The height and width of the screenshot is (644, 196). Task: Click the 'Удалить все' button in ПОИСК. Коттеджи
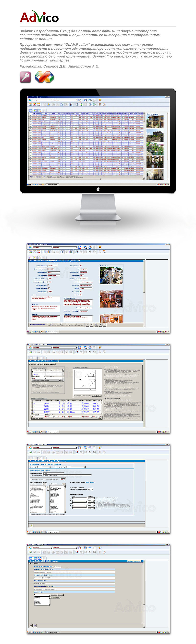57,567
